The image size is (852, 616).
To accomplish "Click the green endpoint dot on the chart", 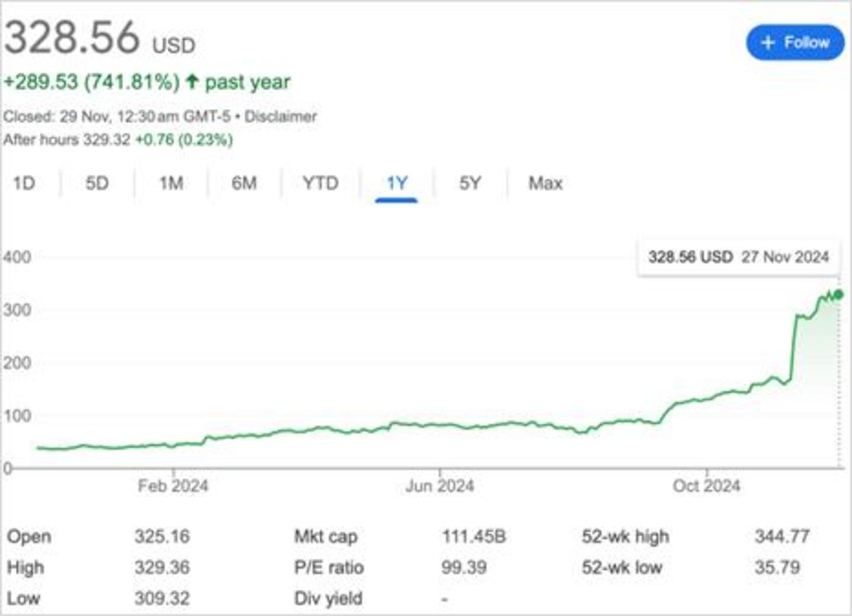I will click(838, 295).
